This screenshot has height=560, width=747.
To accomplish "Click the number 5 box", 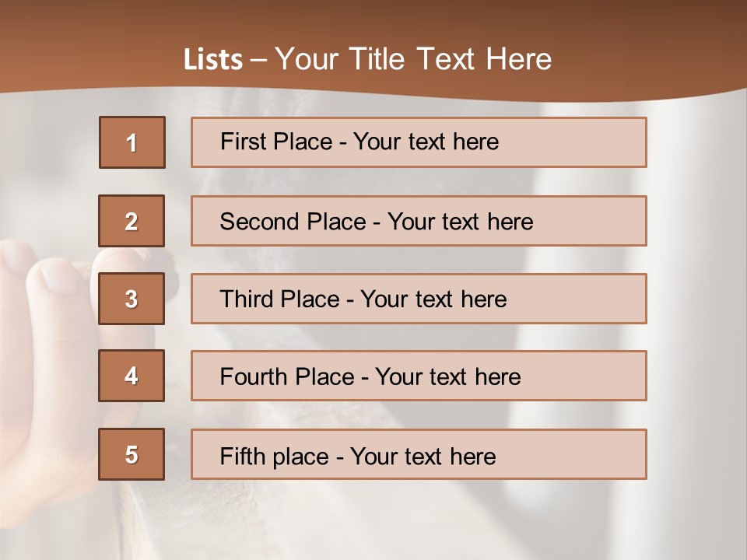I will (132, 454).
